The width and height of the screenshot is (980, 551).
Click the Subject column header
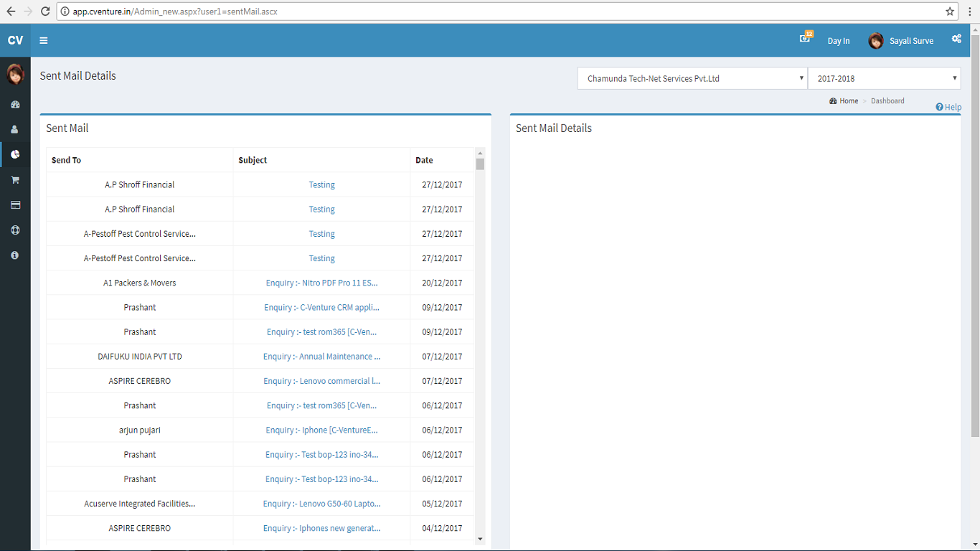[322, 160]
